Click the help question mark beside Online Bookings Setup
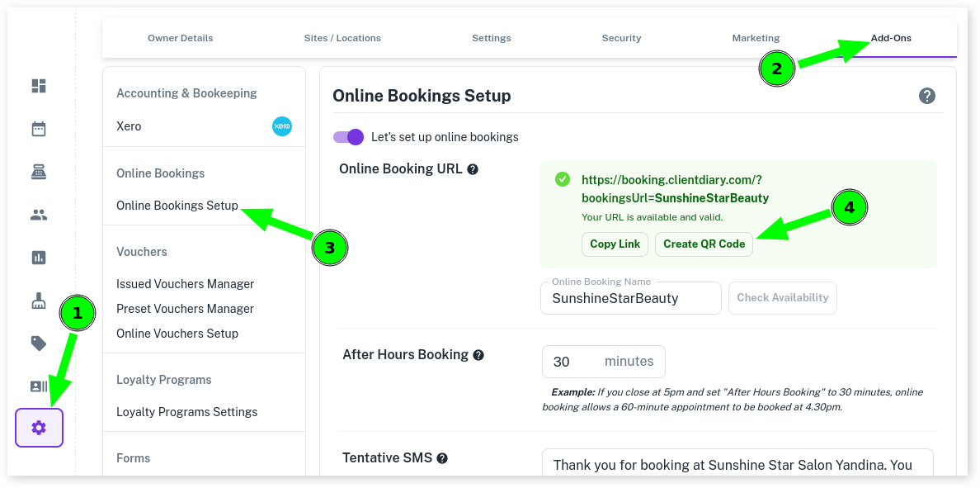The height and width of the screenshot is (488, 980). coord(927,96)
